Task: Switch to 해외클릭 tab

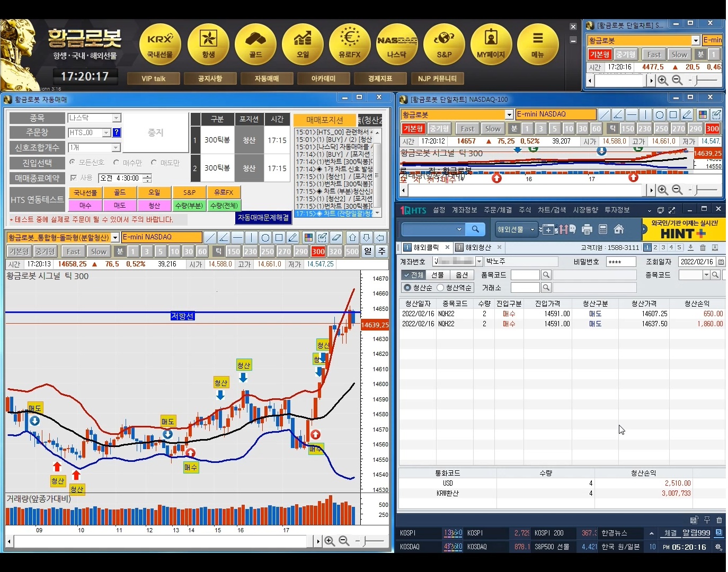Action: pos(426,247)
